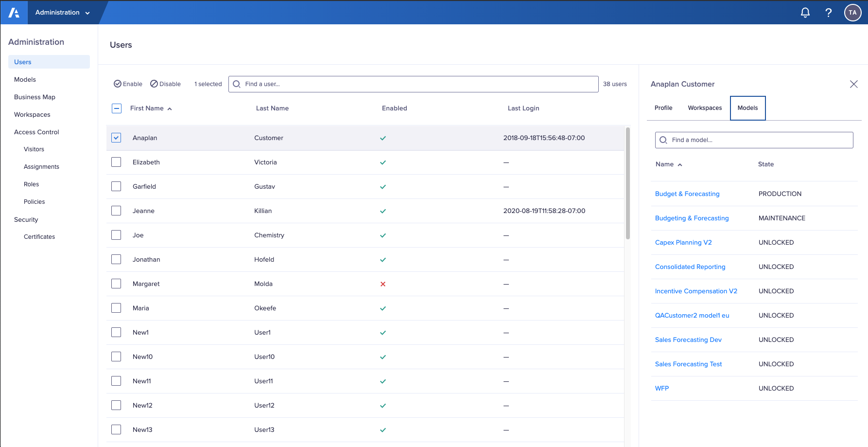868x447 pixels.
Task: Focus the Find a model search field
Action: pos(754,140)
